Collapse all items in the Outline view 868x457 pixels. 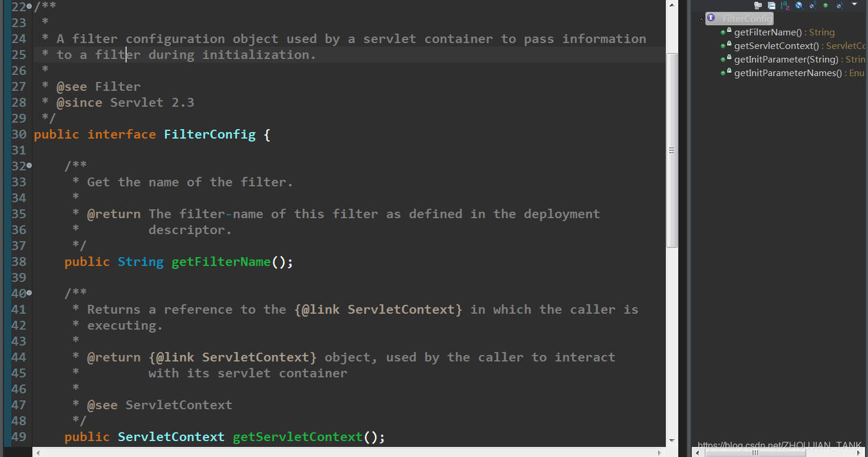(x=772, y=5)
